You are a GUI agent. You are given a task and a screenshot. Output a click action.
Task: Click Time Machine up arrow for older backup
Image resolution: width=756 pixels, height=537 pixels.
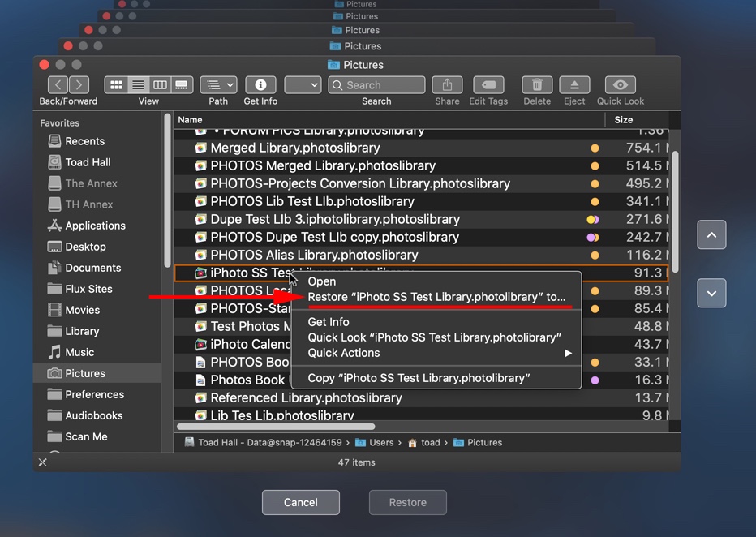[711, 234]
